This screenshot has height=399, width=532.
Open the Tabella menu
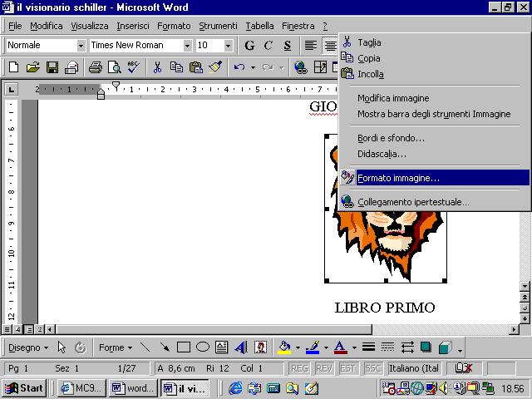click(259, 26)
